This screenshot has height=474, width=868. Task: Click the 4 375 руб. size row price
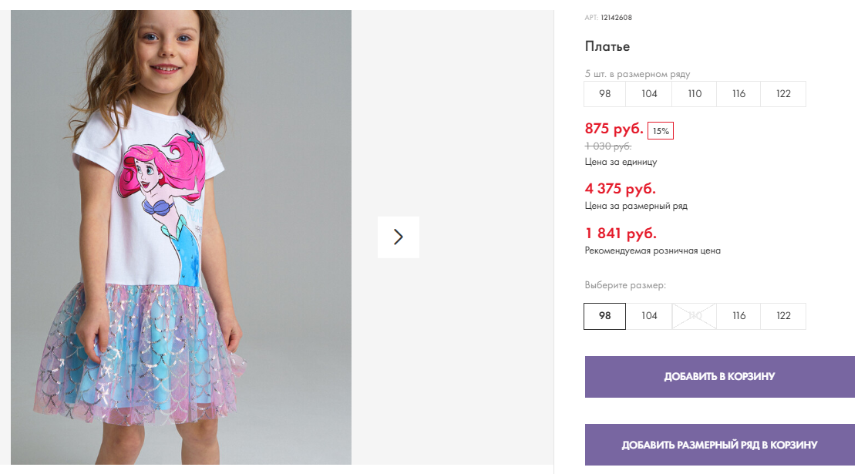click(620, 189)
